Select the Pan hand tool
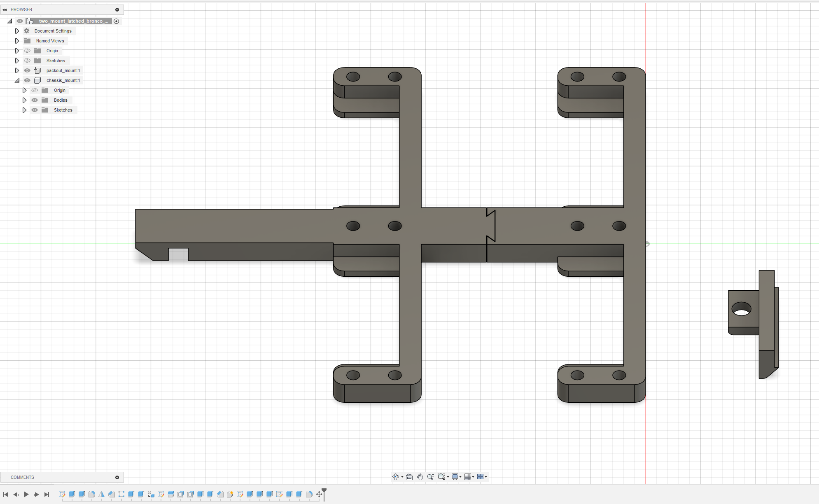The height and width of the screenshot is (504, 819). pyautogui.click(x=420, y=477)
